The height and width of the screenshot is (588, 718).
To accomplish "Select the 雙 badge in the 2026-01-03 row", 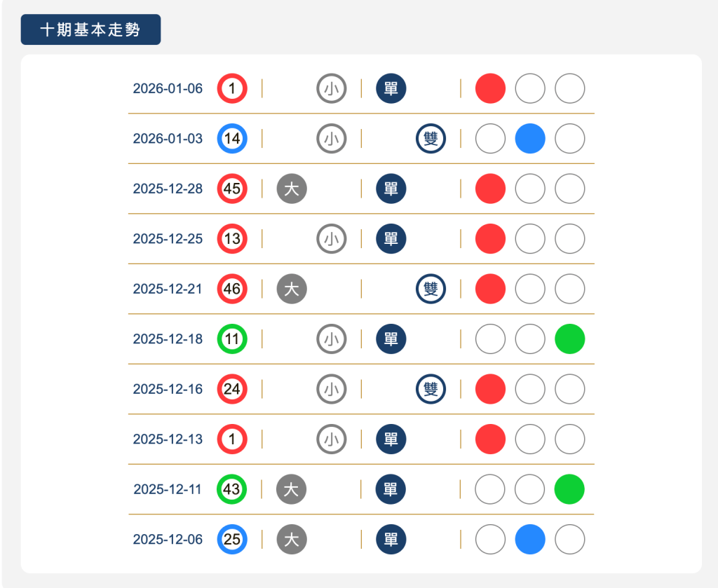I will 431,139.
